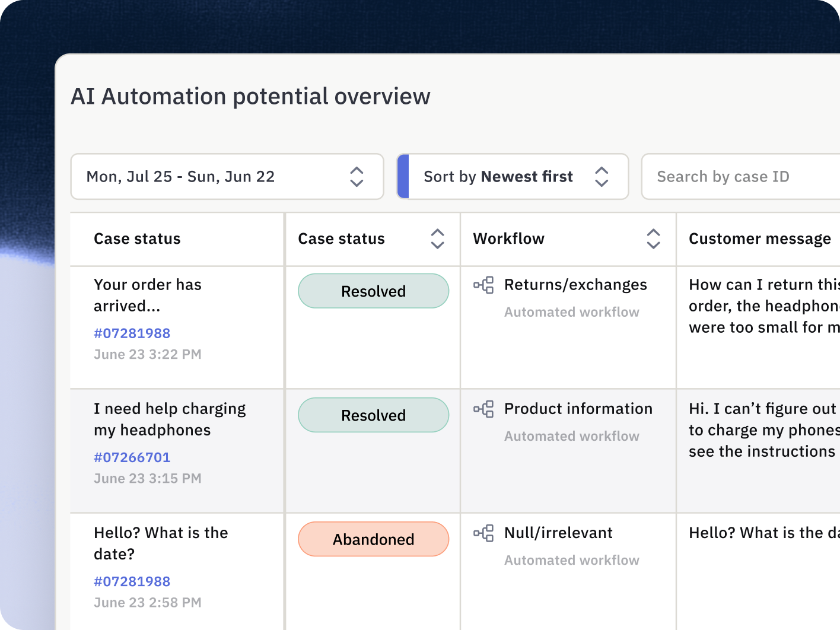
Task: Open case #07266701 link
Action: tap(132, 457)
